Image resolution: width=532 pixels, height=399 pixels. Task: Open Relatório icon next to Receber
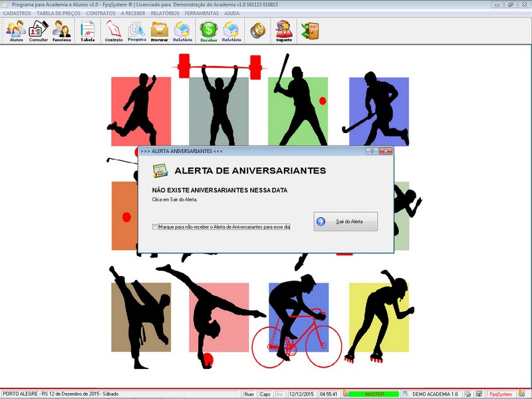(231, 31)
